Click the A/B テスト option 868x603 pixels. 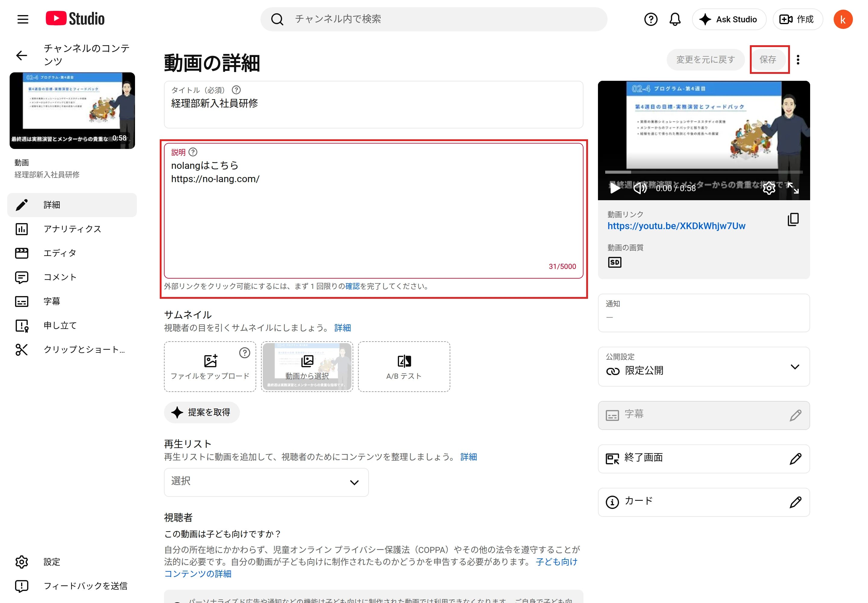click(x=404, y=367)
